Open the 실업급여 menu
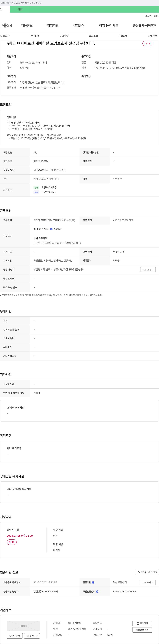This screenshot has height=644, width=159. coord(79,25)
